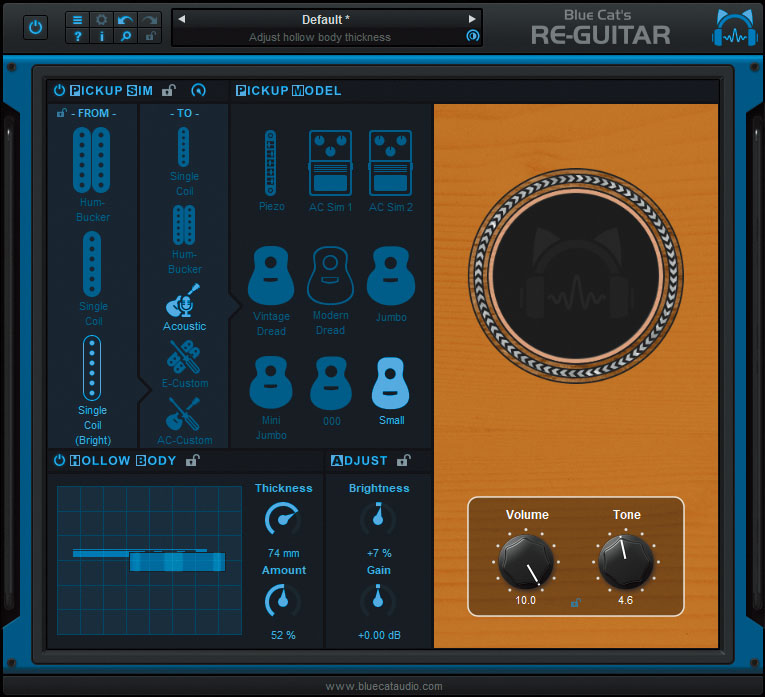Click the Gain knob
The width and height of the screenshot is (765, 697).
tap(378, 601)
